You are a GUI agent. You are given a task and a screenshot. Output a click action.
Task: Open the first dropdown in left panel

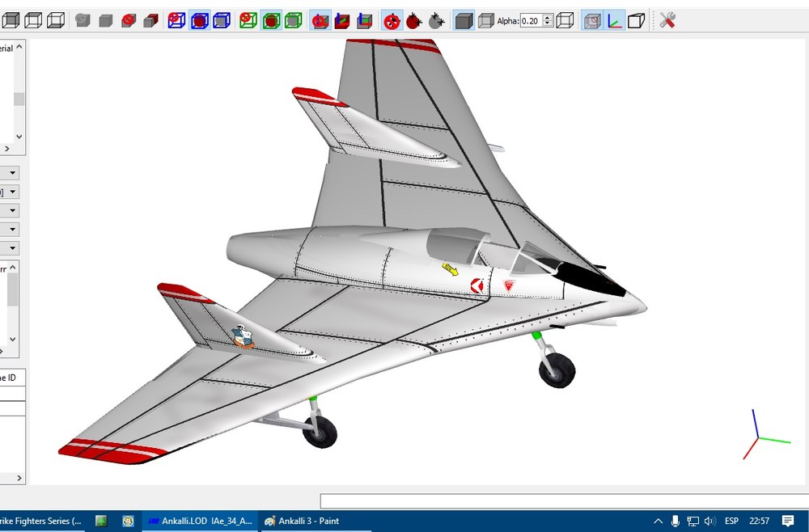[x=12, y=173]
